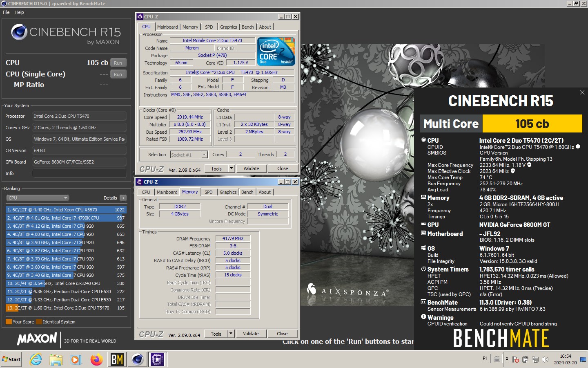The height and width of the screenshot is (368, 588).
Task: Click the Show Desktop icon next to the clock
Action: tap(583, 359)
